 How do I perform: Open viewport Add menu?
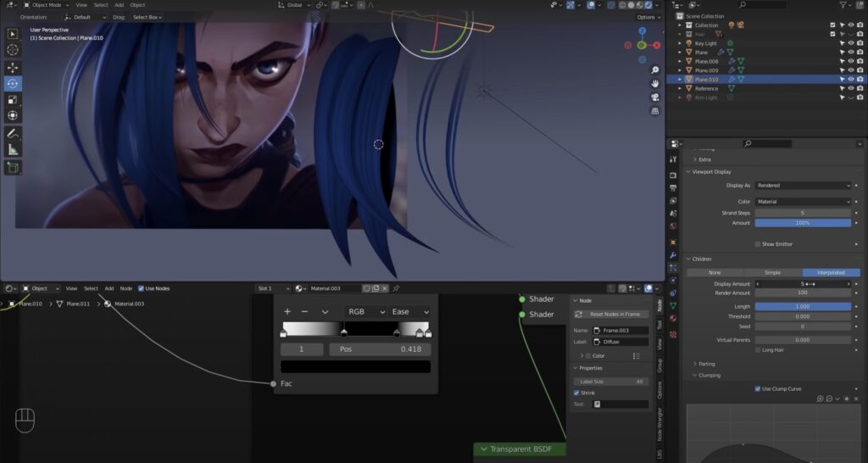coord(119,5)
